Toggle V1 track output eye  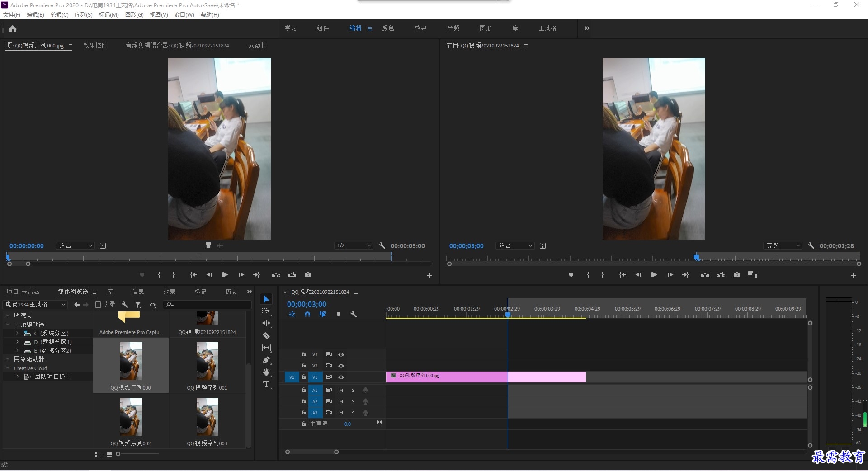click(341, 377)
